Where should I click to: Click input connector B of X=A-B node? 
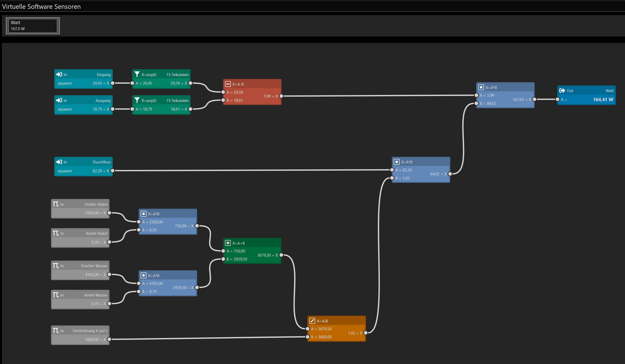point(223,100)
